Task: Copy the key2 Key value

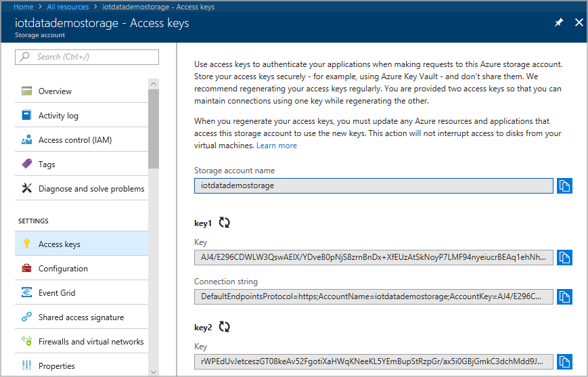Action: [x=564, y=361]
